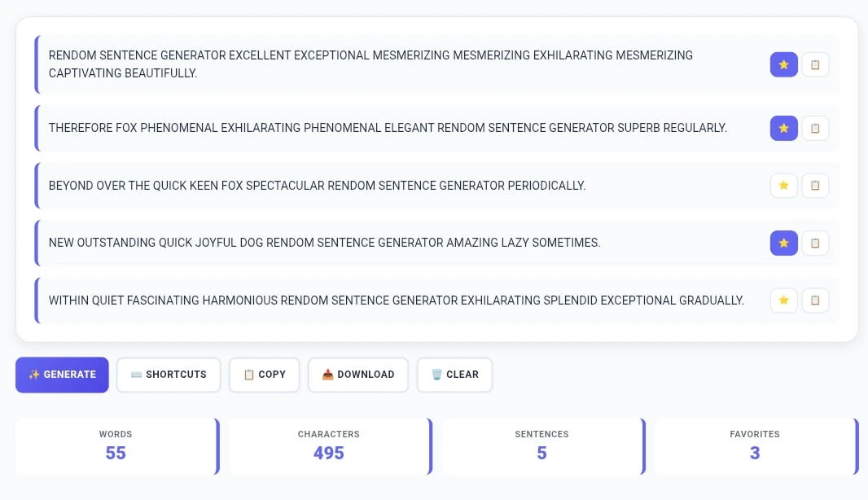This screenshot has height=500, width=868.
Task: Select the Words count stat card
Action: [x=116, y=446]
